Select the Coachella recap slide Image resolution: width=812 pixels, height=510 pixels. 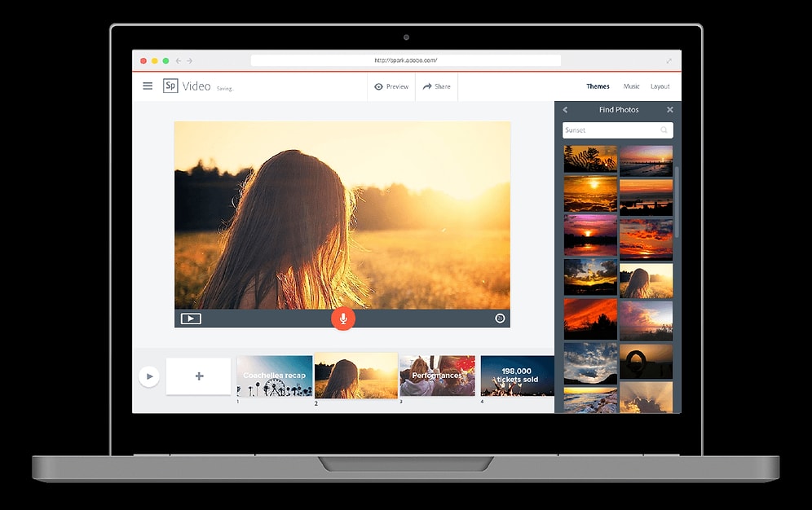click(x=274, y=376)
